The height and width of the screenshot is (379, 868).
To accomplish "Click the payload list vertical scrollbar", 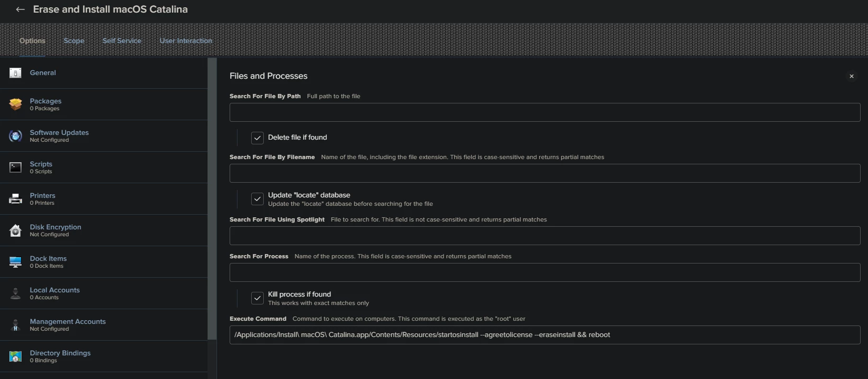I will tap(212, 199).
